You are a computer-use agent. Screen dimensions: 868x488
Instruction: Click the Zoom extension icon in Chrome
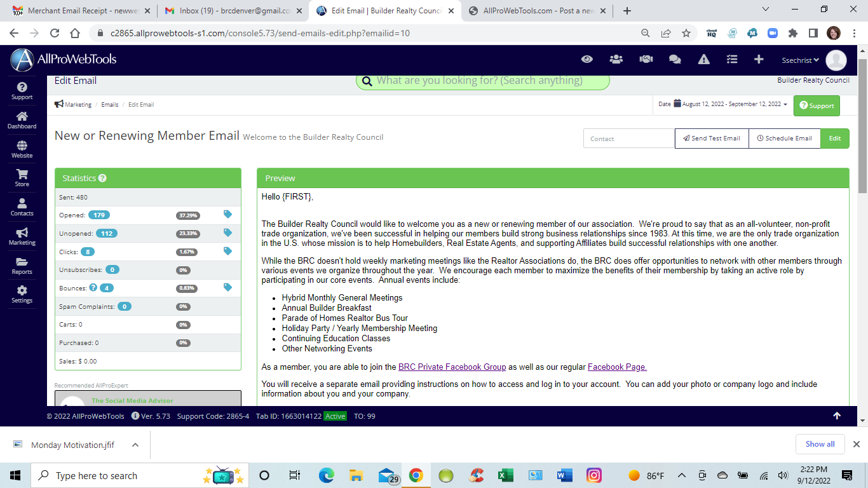click(773, 33)
